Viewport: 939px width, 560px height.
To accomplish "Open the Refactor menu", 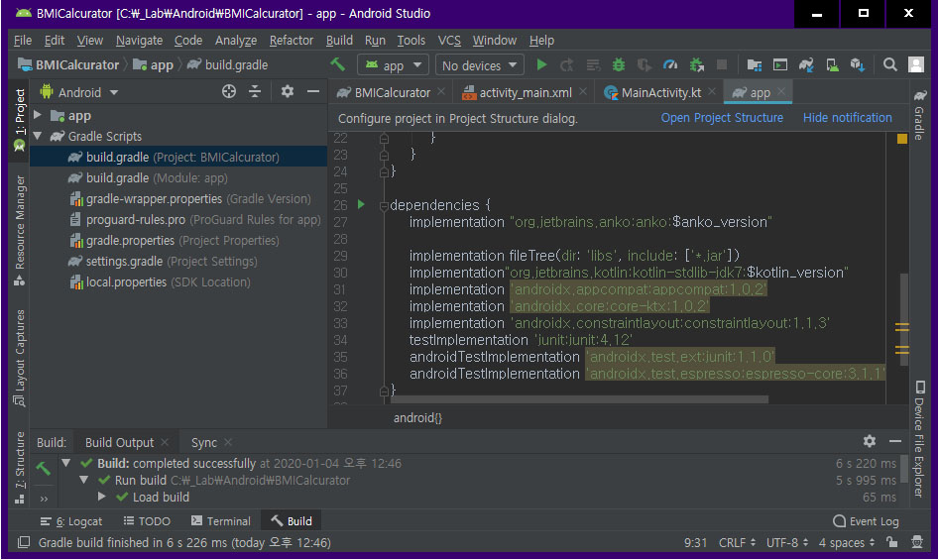I will coord(292,40).
